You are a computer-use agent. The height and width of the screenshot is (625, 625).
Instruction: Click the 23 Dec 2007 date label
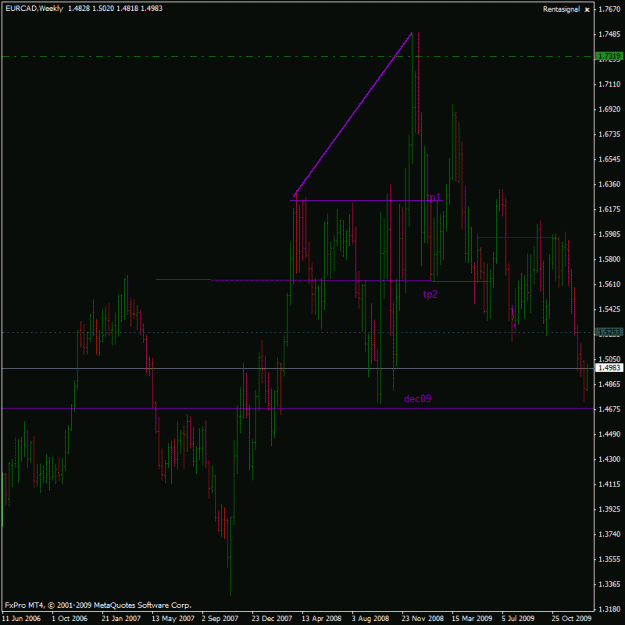tap(272, 618)
